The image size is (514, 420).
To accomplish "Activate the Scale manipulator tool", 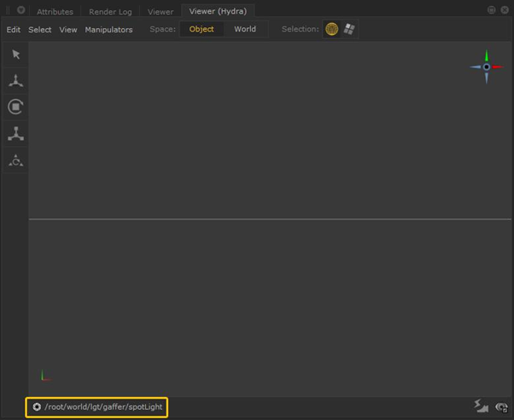I will point(15,134).
